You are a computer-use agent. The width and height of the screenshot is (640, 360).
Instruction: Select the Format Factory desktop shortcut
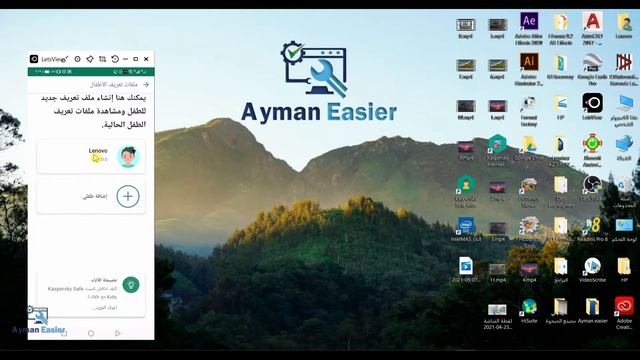pyautogui.click(x=529, y=110)
